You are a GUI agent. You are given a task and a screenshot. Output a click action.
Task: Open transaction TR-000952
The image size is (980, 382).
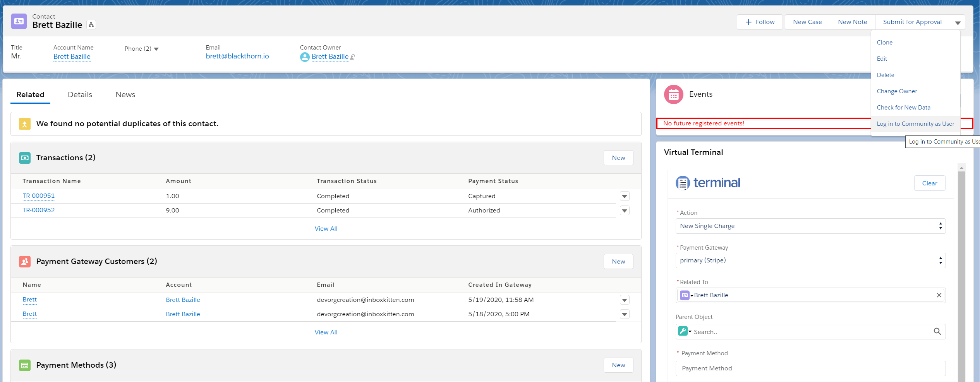[38, 210]
